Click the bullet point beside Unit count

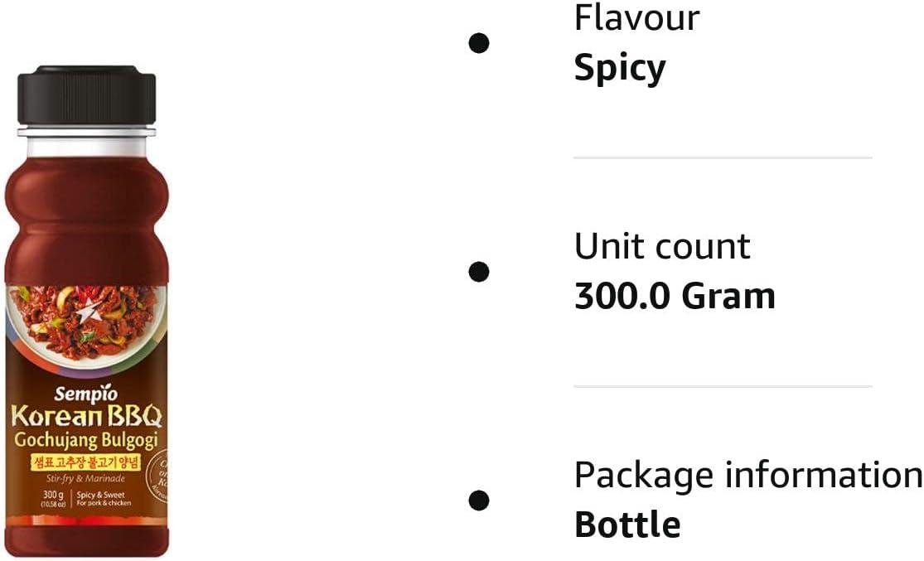point(478,272)
